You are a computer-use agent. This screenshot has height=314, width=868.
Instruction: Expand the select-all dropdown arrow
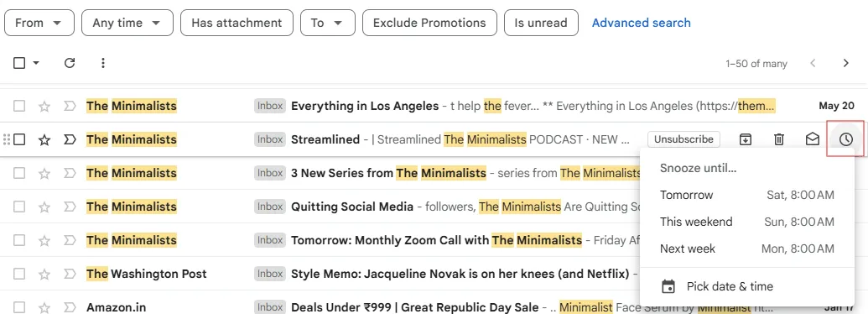(36, 63)
